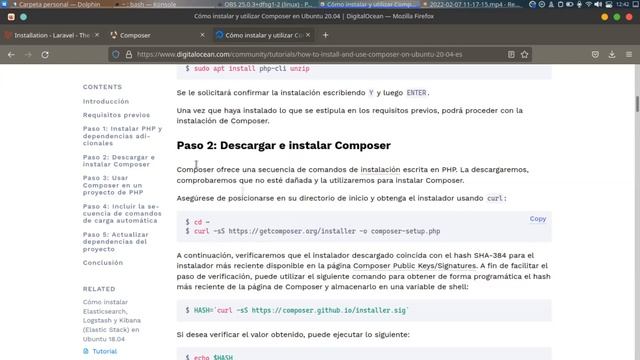Go to Paso 2: Descargar e instalar Composer link
Screen dimensions: 640x360
(x=119, y=161)
